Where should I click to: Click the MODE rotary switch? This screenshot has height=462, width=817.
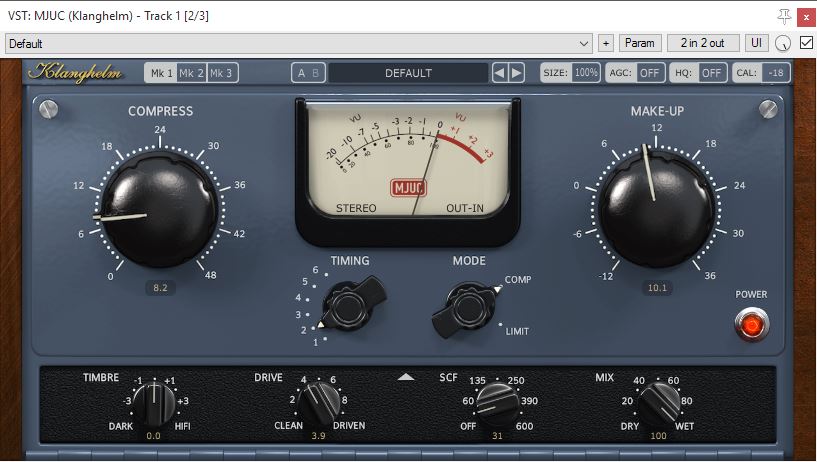[465, 309]
